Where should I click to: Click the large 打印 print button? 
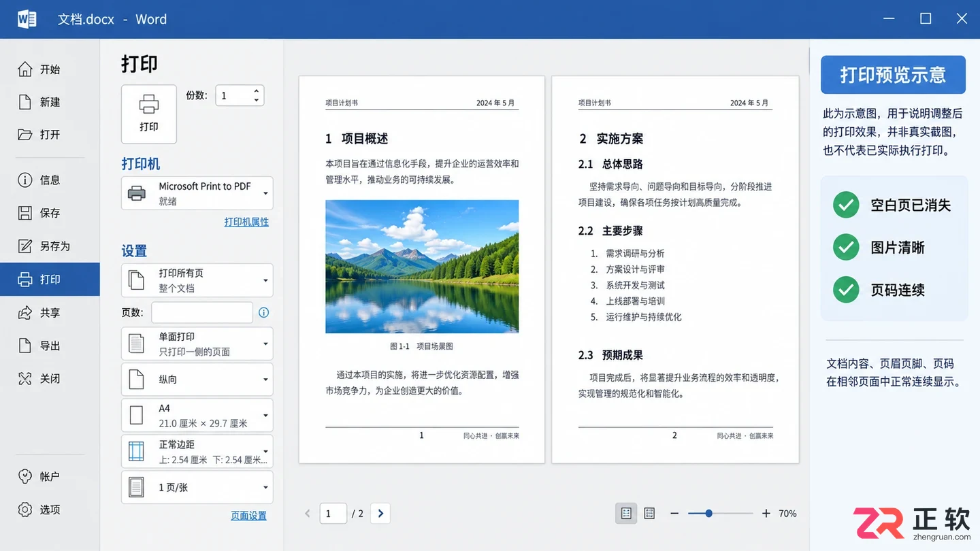[x=149, y=114]
